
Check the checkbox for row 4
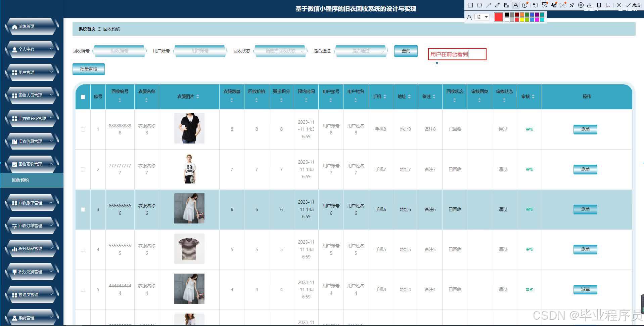(83, 249)
